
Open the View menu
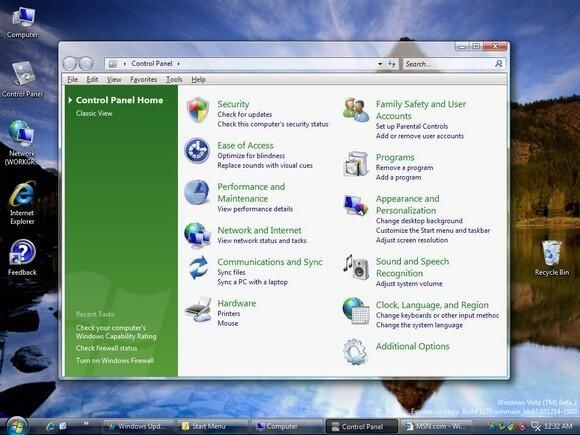114,80
